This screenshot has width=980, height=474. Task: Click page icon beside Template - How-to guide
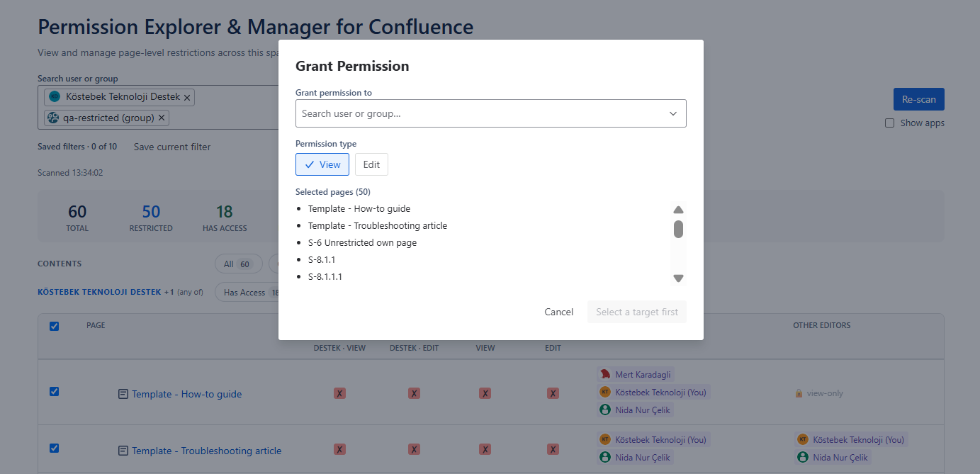click(x=123, y=394)
